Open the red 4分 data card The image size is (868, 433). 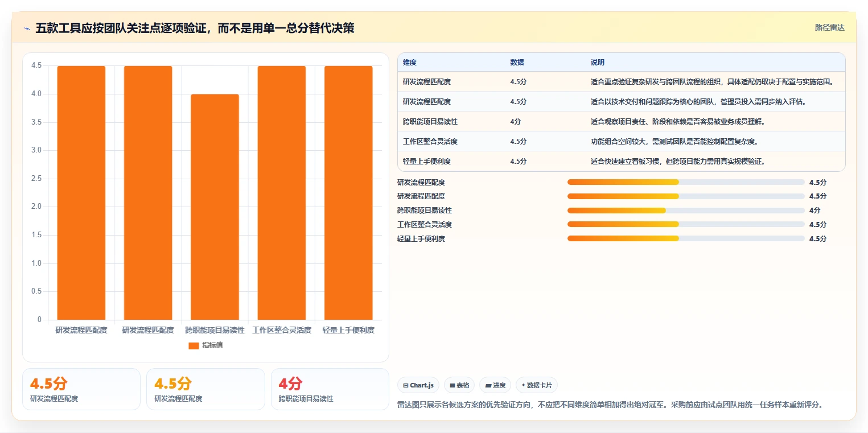point(330,389)
